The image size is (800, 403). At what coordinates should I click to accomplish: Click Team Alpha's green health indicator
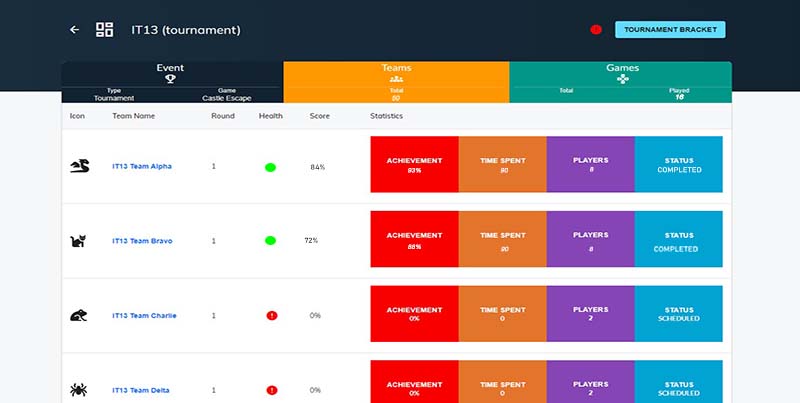(x=270, y=167)
